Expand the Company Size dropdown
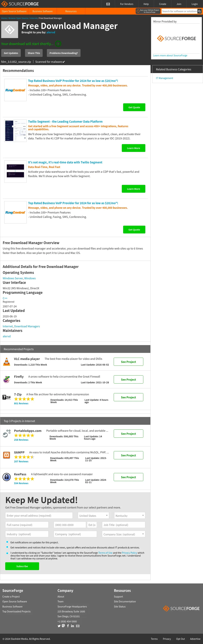 (x=123, y=534)
